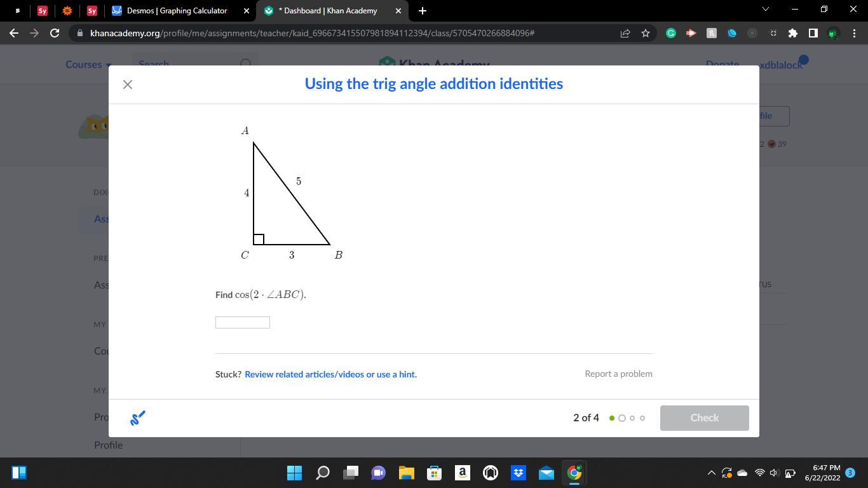
Task: Open Dropbox from the taskbar
Action: click(x=519, y=473)
